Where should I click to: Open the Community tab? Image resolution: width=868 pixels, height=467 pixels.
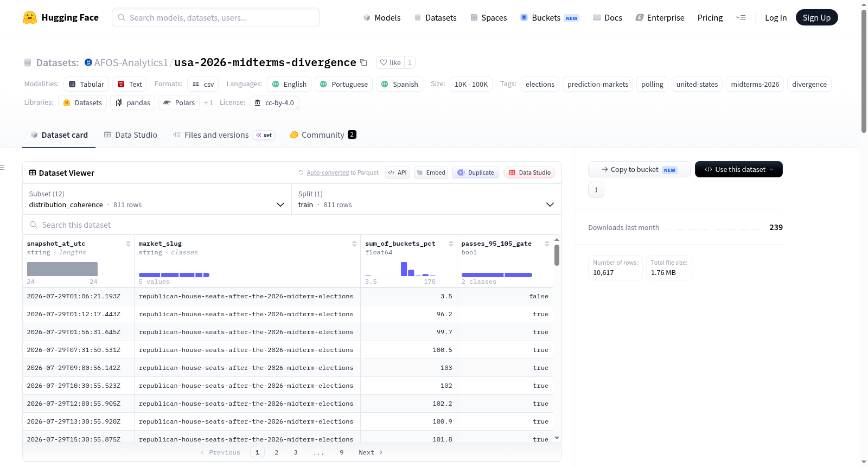(323, 135)
